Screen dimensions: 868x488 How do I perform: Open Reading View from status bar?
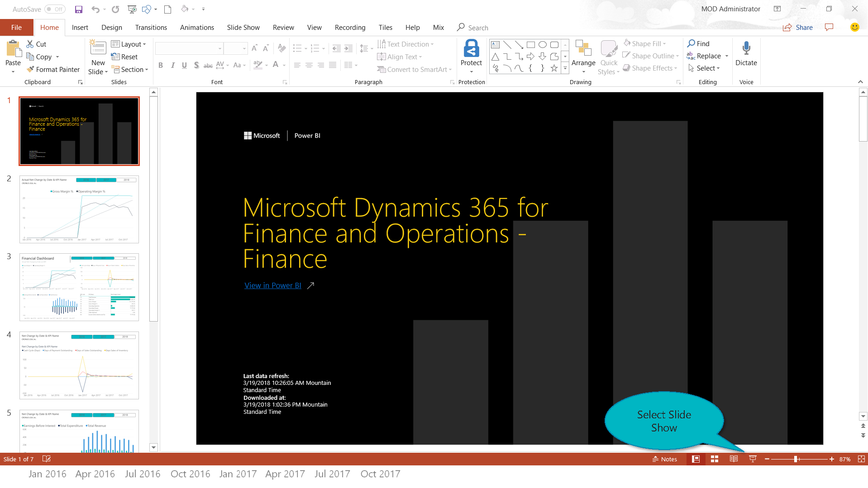(734, 459)
